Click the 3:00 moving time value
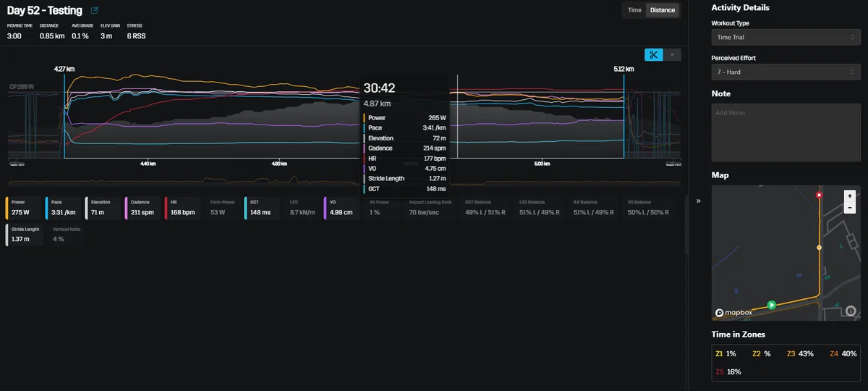Viewport: 868px width, 391px height. [14, 35]
